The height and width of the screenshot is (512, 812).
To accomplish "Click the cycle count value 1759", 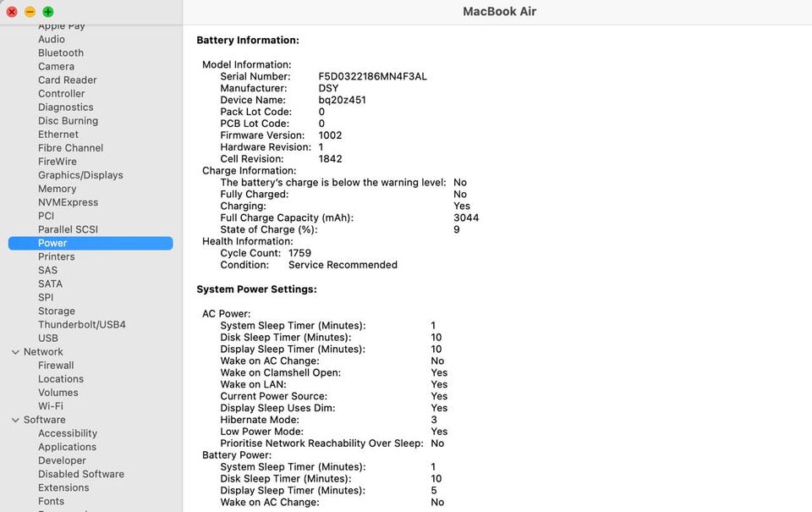I will click(x=299, y=253).
